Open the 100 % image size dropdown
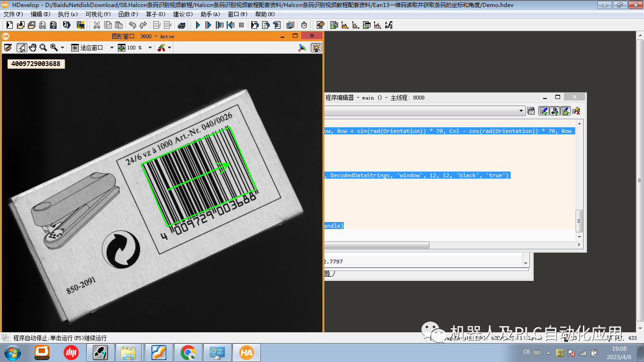Image resolution: width=644 pixels, height=362 pixels. pos(150,48)
